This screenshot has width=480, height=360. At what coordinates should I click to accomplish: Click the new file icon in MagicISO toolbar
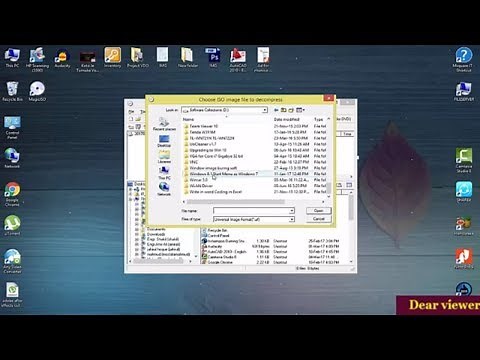(x=131, y=119)
